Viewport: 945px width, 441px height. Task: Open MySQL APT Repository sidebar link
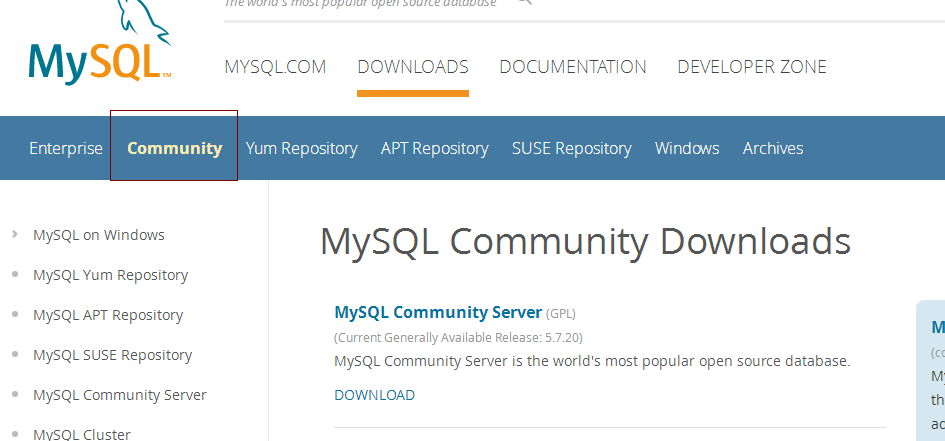[x=108, y=315]
